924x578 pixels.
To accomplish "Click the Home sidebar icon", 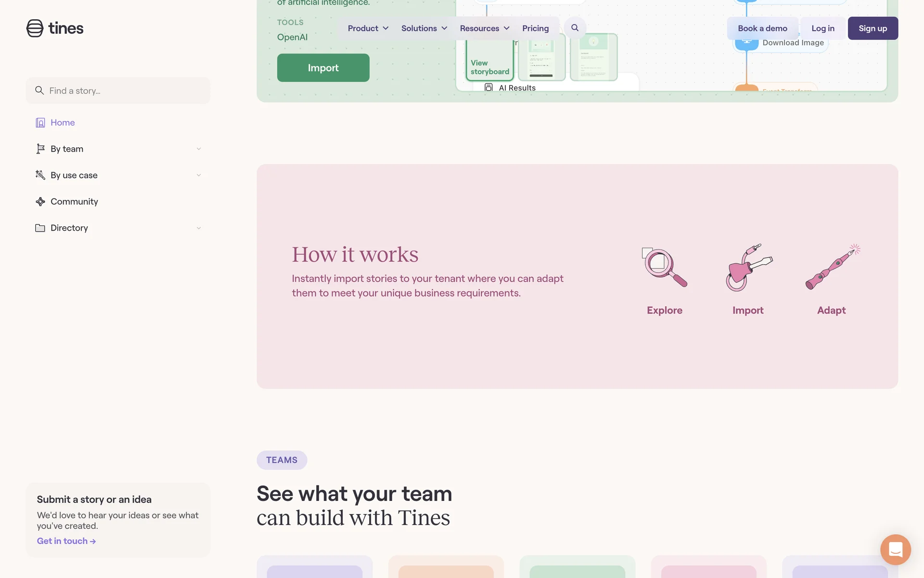I will click(x=40, y=123).
